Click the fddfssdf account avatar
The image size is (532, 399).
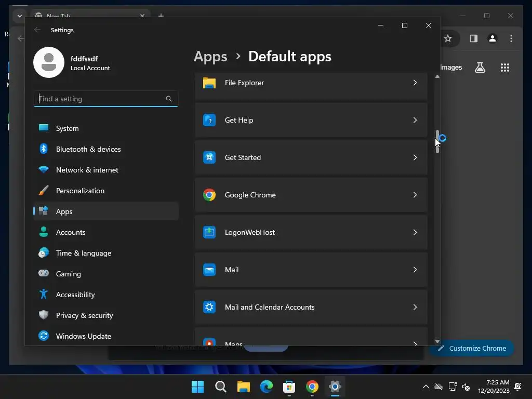point(49,62)
